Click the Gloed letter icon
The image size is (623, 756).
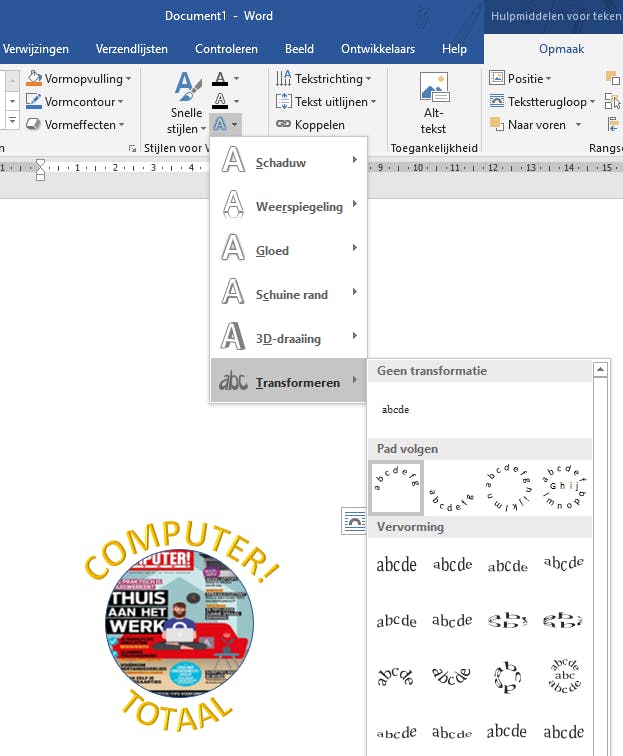[233, 248]
